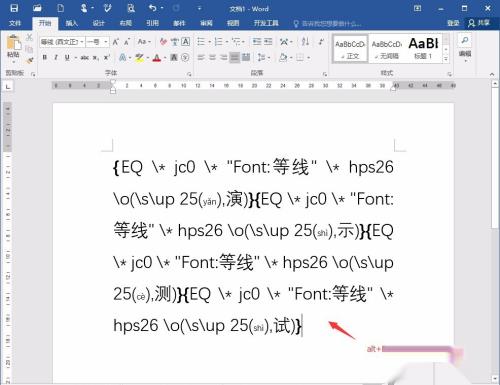Open the font name dropdown
This screenshot has height=385, width=500.
tap(82, 42)
